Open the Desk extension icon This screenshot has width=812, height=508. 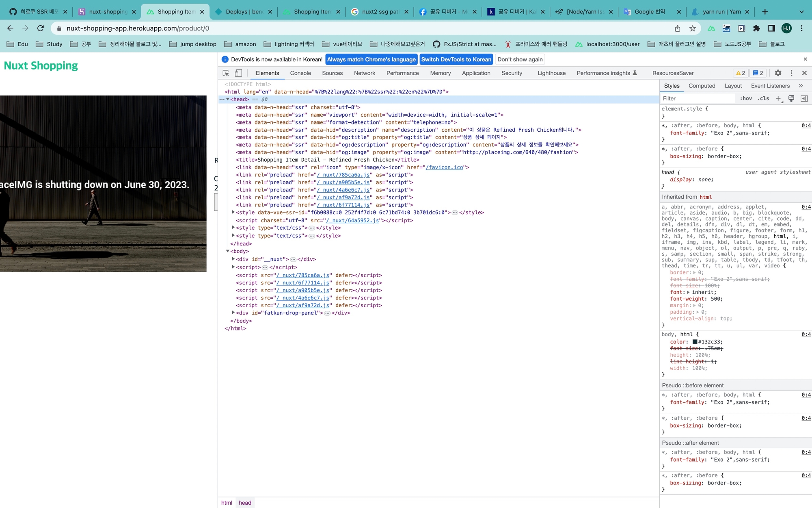726,28
